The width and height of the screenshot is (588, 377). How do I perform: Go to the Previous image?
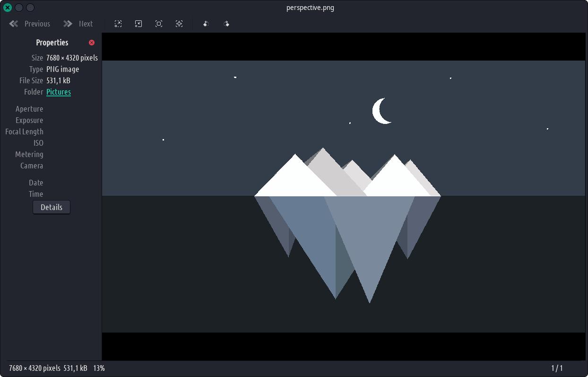[x=30, y=24]
